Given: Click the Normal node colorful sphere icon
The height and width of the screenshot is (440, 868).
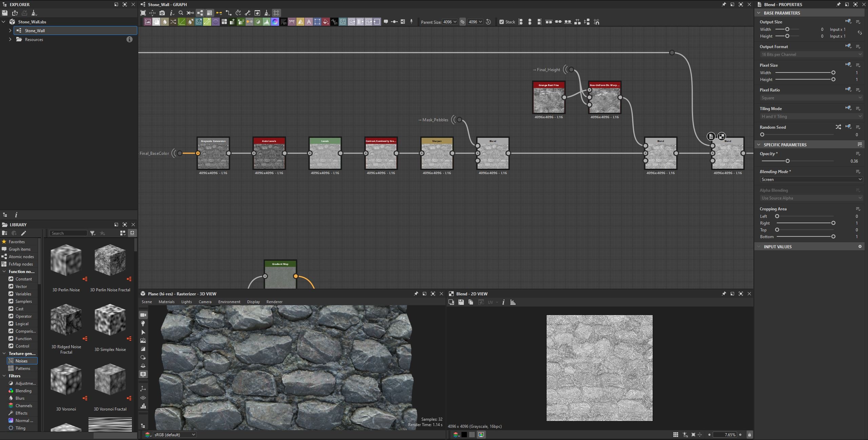Looking at the screenshot, I should 275,22.
